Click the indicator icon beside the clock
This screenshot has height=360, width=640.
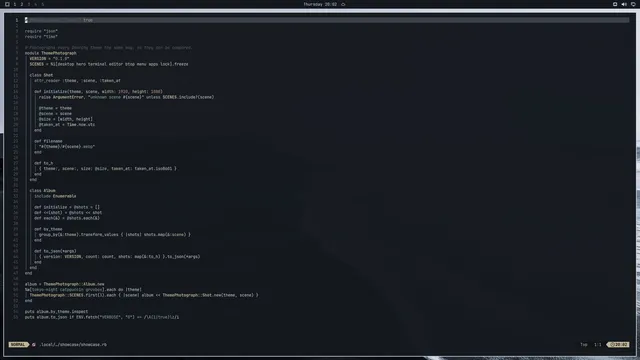click(x=343, y=4)
